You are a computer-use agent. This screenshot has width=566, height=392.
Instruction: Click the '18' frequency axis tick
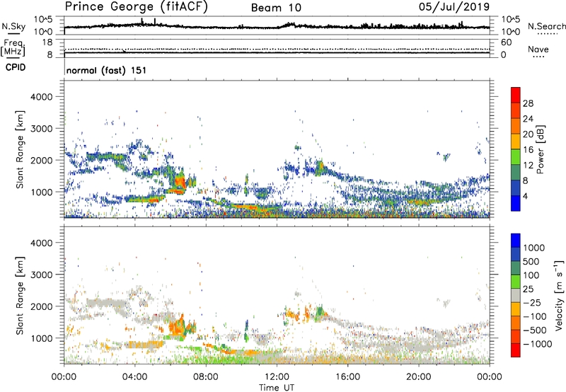(47, 42)
